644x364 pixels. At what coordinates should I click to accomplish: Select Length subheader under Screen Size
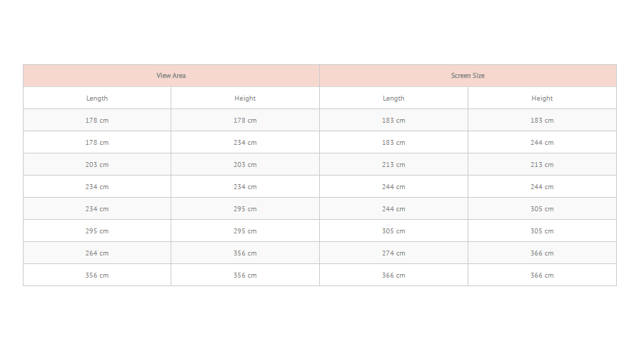tap(393, 98)
